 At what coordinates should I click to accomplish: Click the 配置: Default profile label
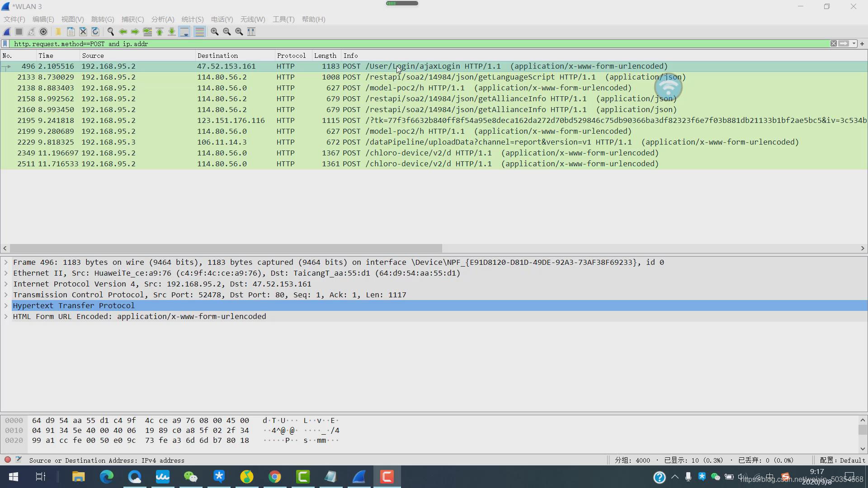(x=842, y=460)
